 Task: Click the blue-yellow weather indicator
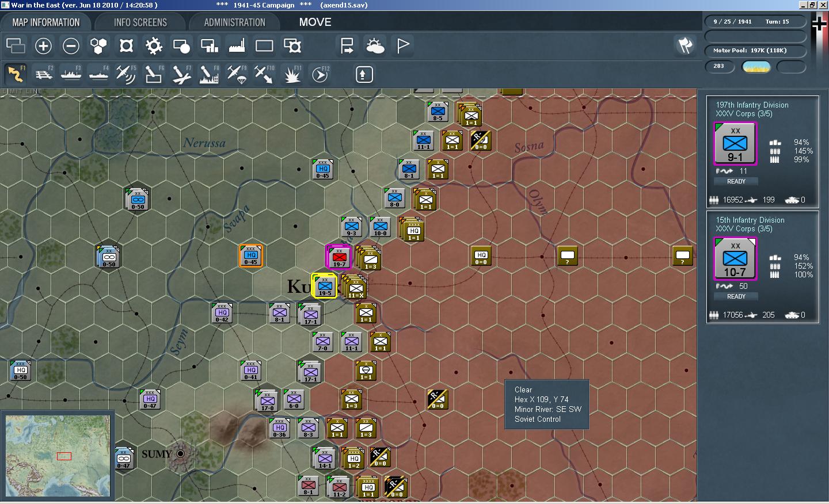756,67
